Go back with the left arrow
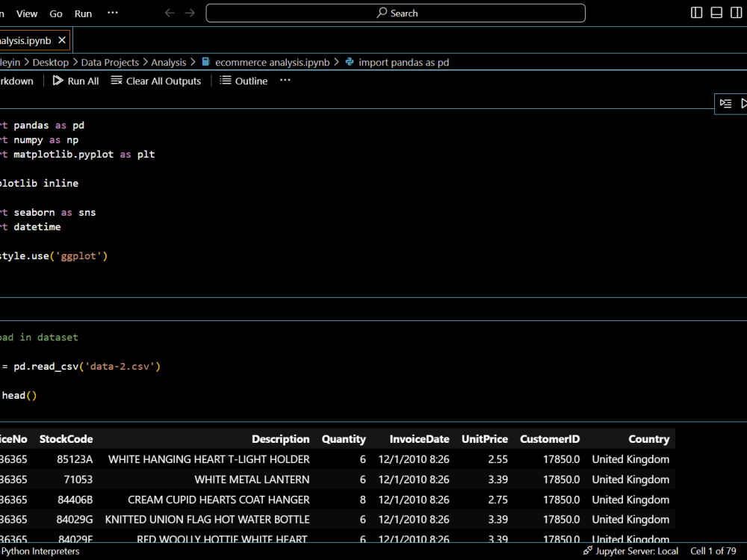The height and width of the screenshot is (560, 747). pyautogui.click(x=170, y=13)
